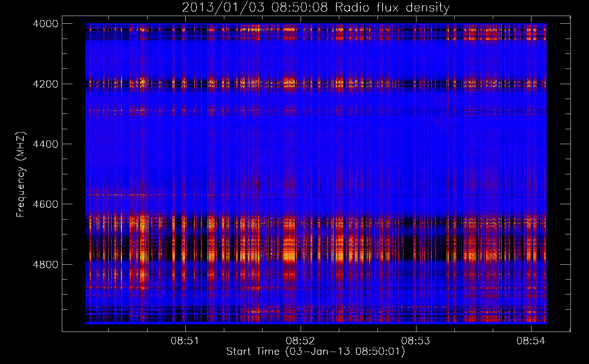Click the 4600 frequency axis label
Image resolution: width=589 pixels, height=364 pixels.
(46, 204)
